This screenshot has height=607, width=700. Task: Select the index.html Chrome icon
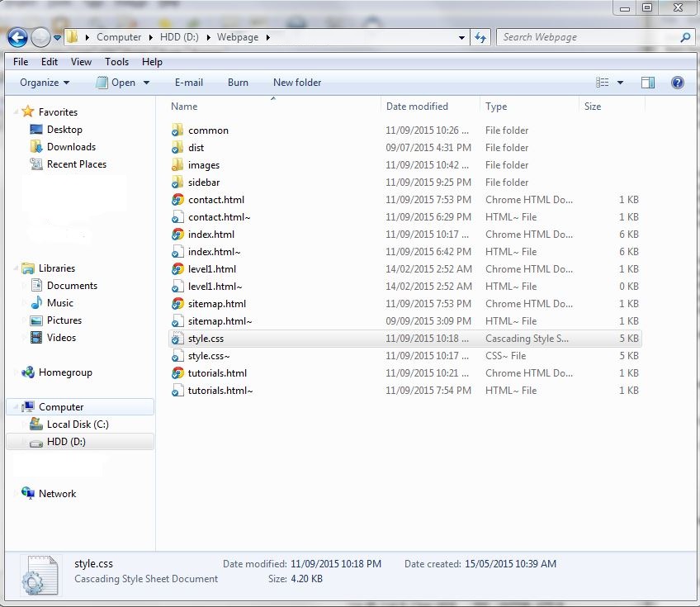(x=177, y=234)
